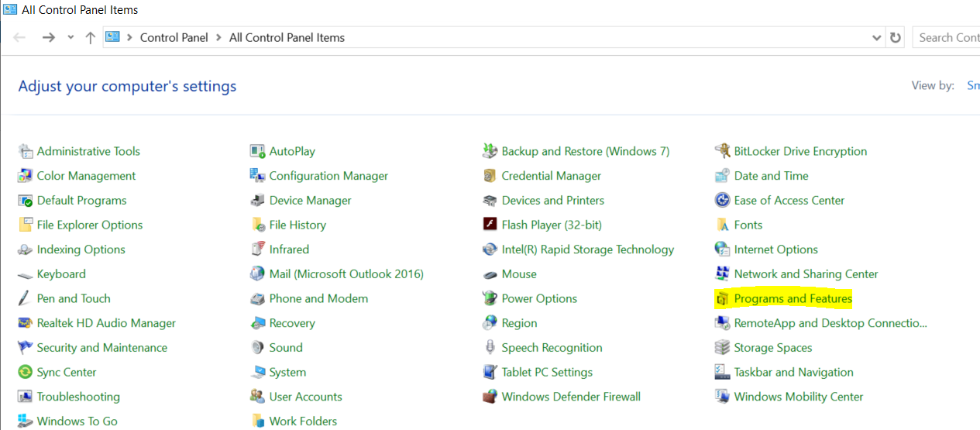Open the User Accounts link
Viewport: 980px width, 430px height.
pyautogui.click(x=305, y=397)
